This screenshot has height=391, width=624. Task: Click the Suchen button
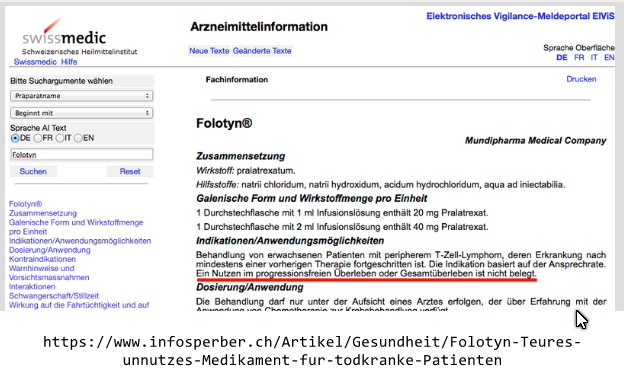point(33,171)
